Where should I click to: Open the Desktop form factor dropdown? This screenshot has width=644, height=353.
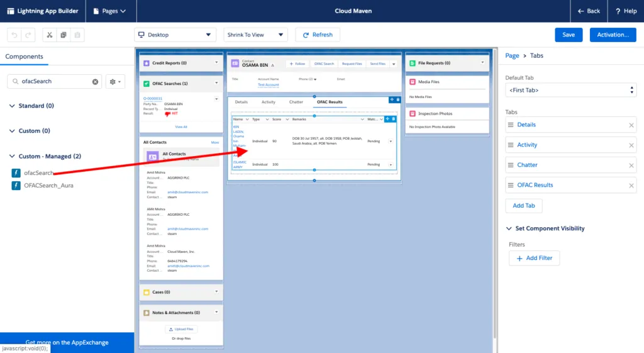pyautogui.click(x=175, y=35)
